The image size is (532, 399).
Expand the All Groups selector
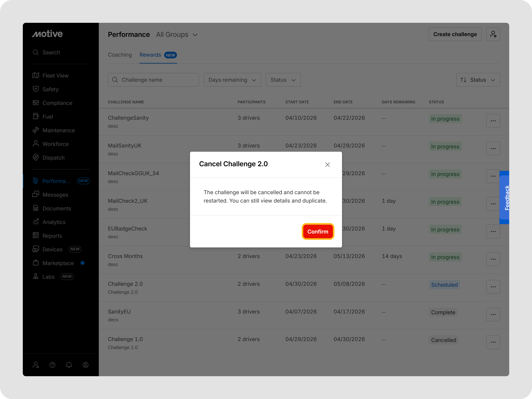pos(177,35)
